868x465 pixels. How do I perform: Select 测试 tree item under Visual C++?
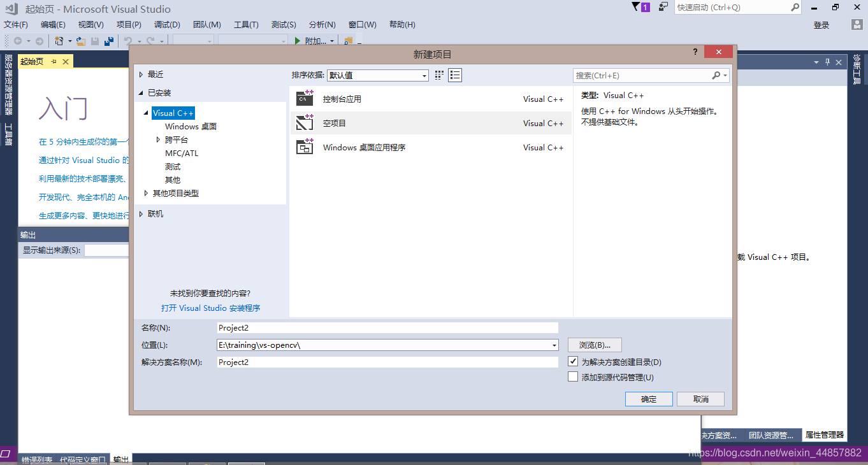173,166
